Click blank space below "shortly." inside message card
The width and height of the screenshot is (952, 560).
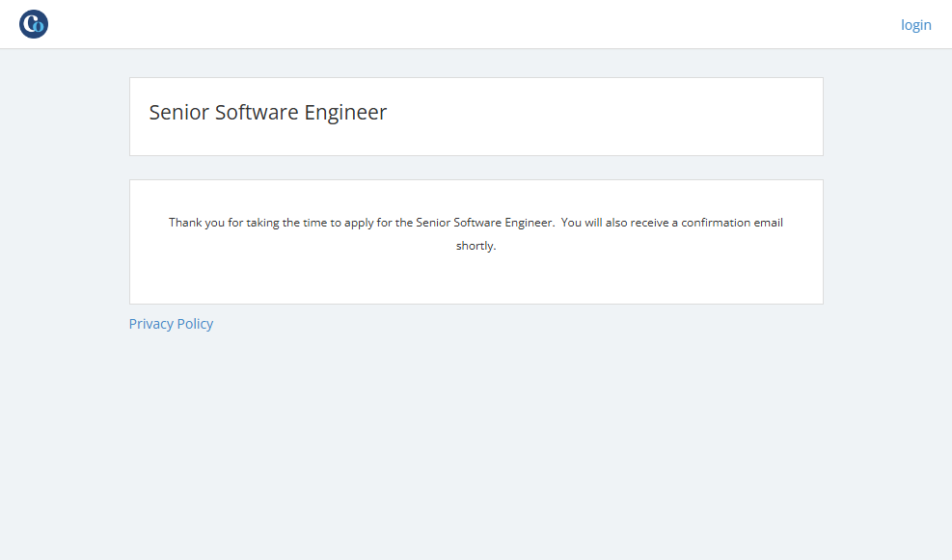[x=476, y=281]
